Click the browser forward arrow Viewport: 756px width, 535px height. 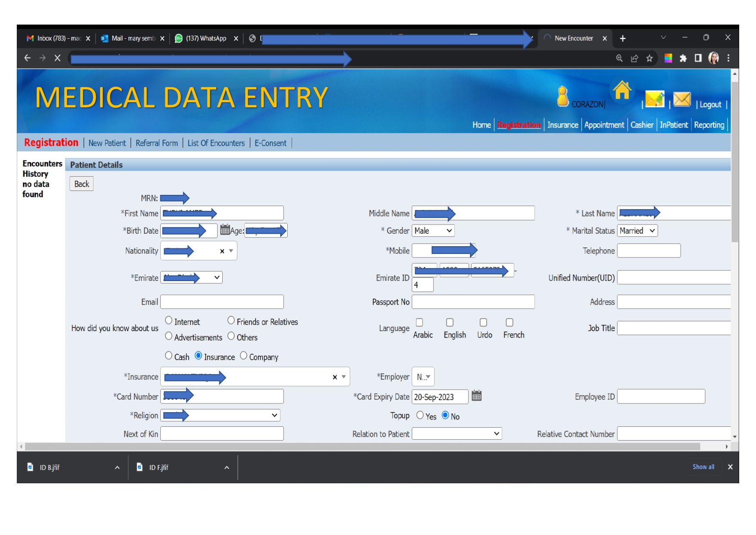tap(42, 58)
